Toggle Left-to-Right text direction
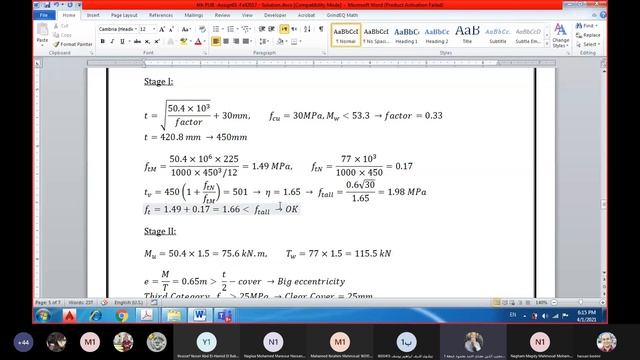 284,29
